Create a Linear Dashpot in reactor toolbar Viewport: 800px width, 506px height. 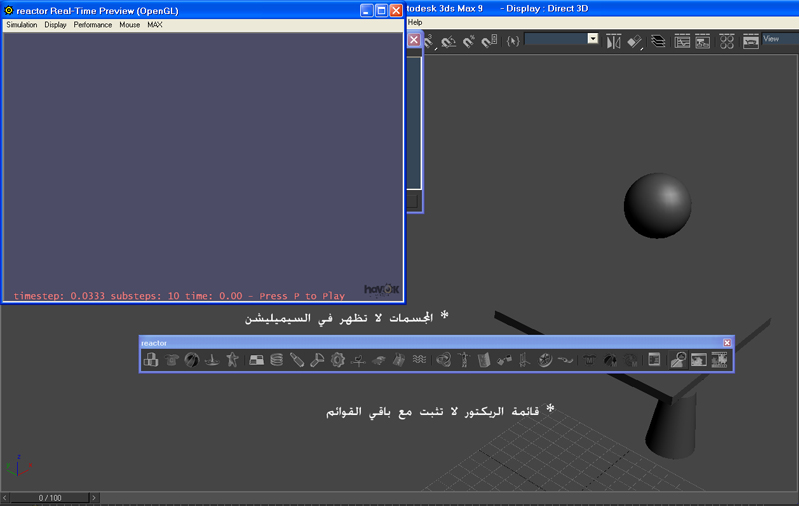[x=297, y=360]
